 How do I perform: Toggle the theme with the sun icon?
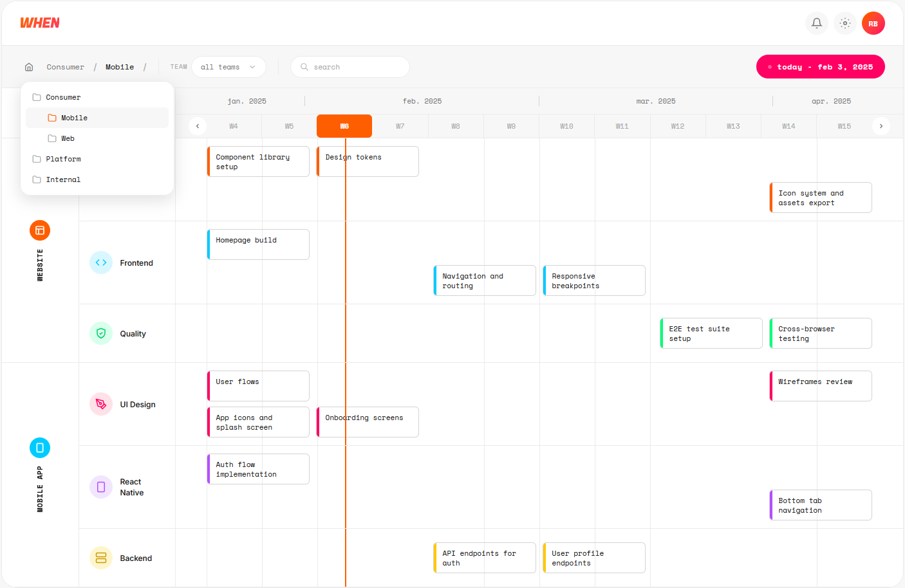point(844,23)
